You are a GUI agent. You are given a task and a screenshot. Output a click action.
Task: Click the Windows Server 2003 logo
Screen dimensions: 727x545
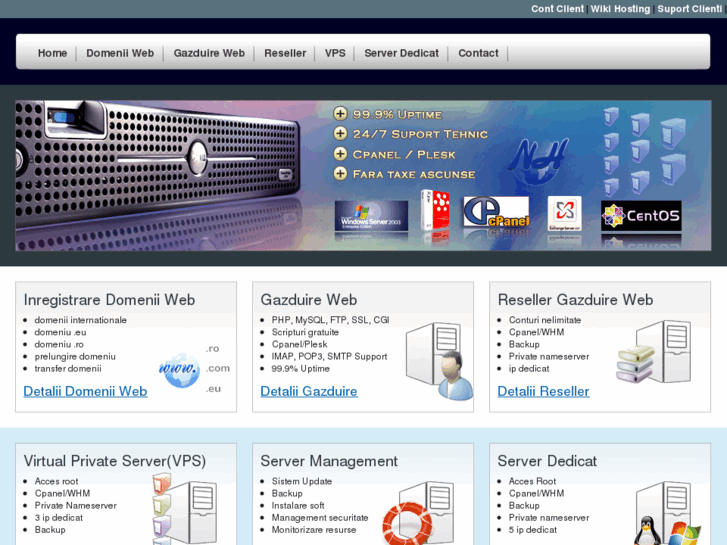coord(371,216)
